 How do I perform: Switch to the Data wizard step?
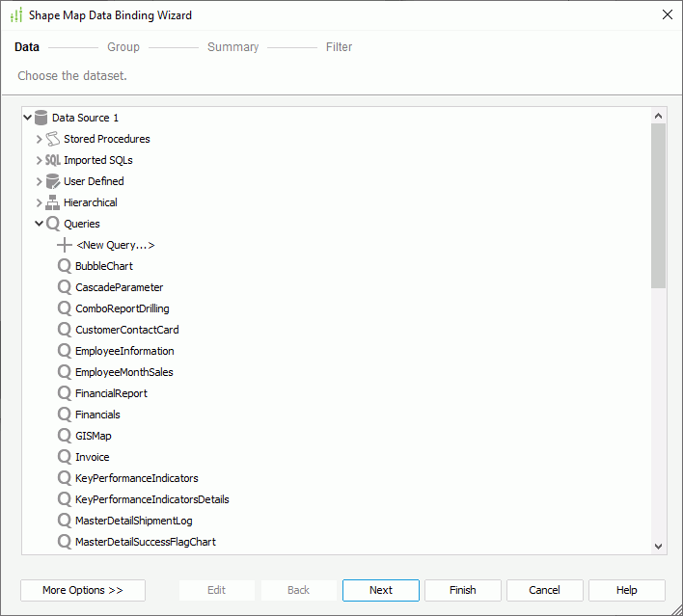(x=27, y=47)
